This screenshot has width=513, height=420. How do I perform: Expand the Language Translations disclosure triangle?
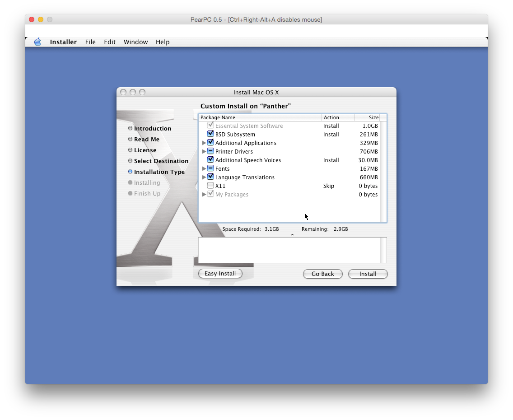(x=204, y=177)
